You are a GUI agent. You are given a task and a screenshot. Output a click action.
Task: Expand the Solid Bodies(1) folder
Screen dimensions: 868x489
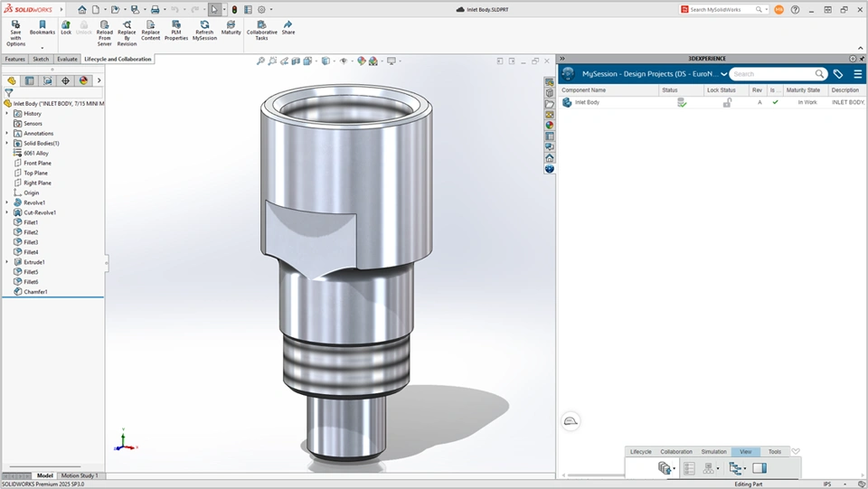click(x=7, y=143)
